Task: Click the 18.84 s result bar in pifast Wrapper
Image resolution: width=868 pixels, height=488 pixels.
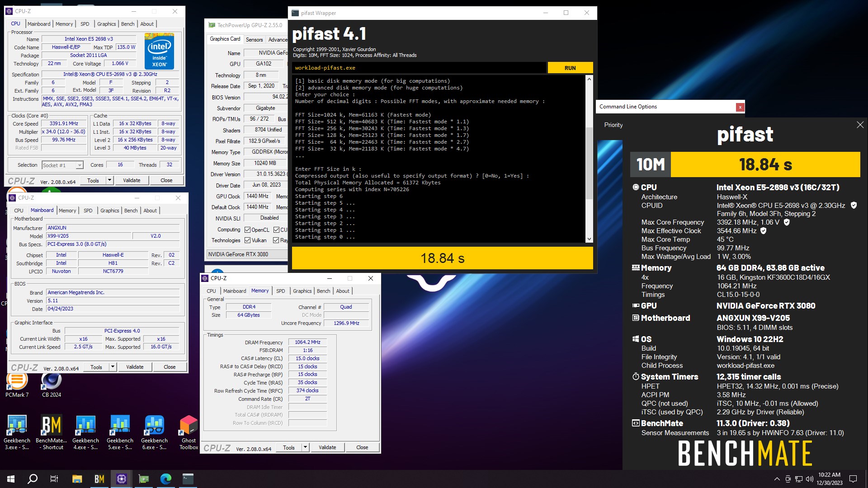Action: point(442,258)
